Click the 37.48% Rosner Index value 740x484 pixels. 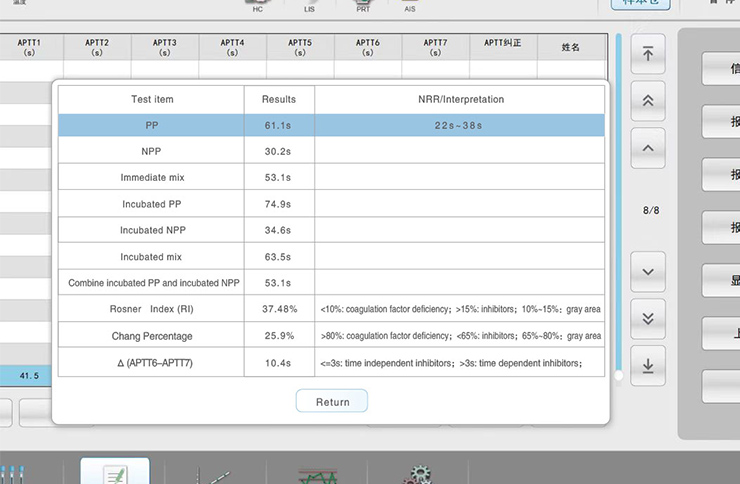coord(279,309)
